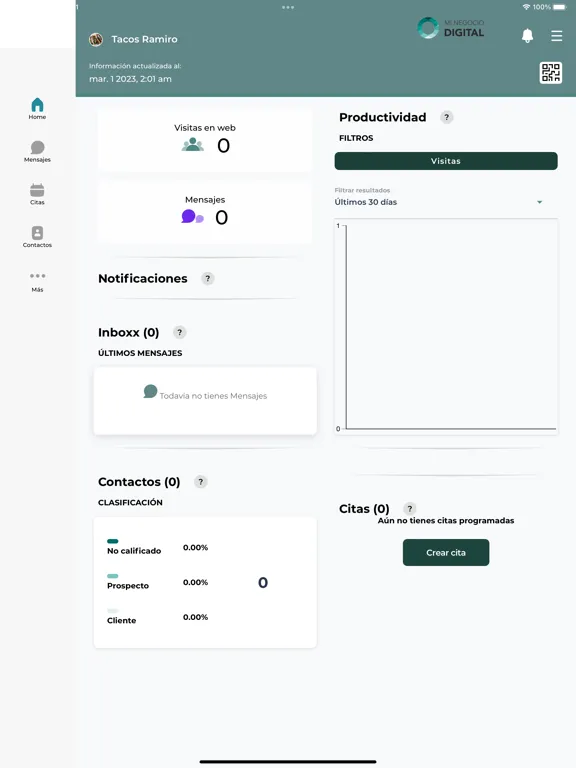Image resolution: width=576 pixels, height=768 pixels.
Task: Click the empty productivity chart area
Action: [446, 327]
